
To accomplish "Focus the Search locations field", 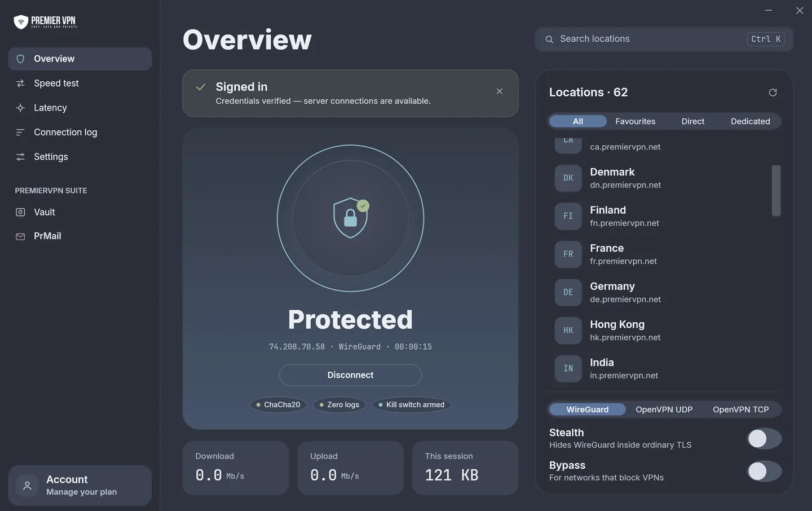I will tap(664, 39).
